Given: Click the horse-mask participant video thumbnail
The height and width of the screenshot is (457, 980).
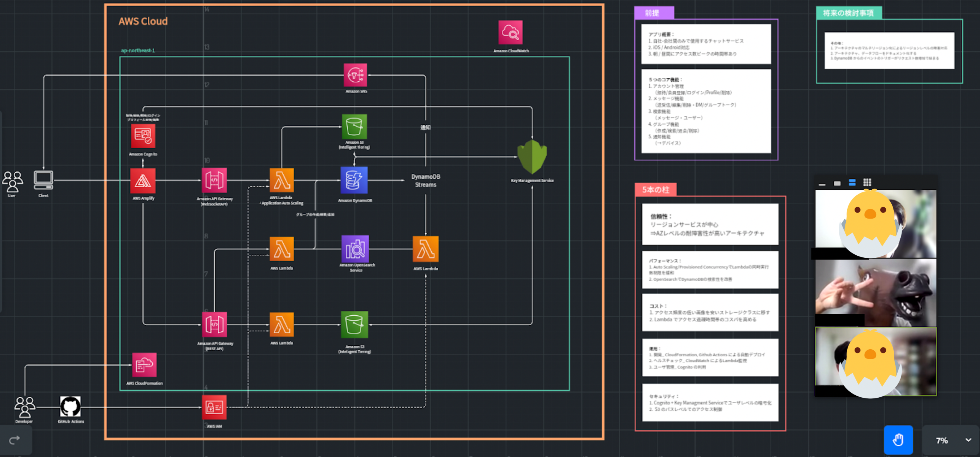Looking at the screenshot, I should tap(875, 293).
